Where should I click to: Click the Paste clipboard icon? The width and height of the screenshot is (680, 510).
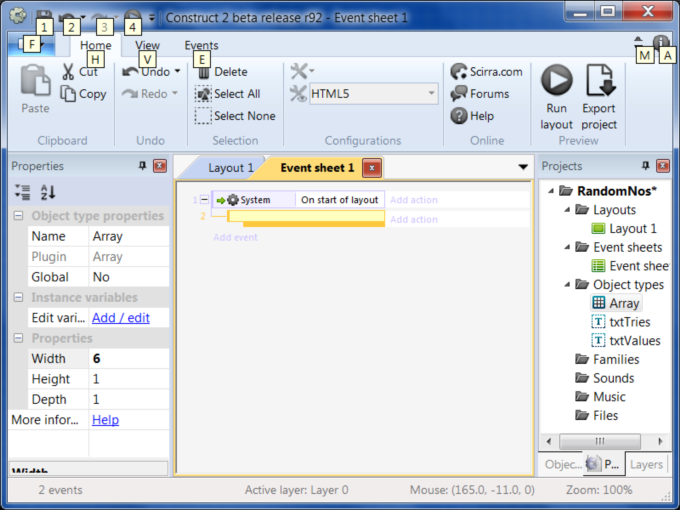[x=35, y=80]
